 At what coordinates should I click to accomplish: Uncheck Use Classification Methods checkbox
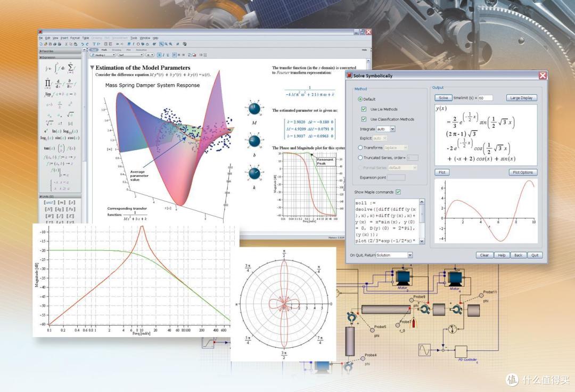coord(364,119)
